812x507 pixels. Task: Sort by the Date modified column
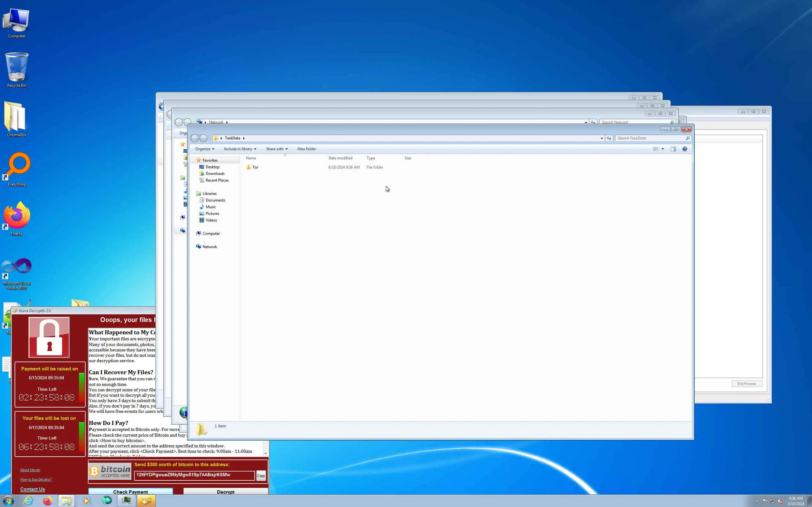[340, 158]
